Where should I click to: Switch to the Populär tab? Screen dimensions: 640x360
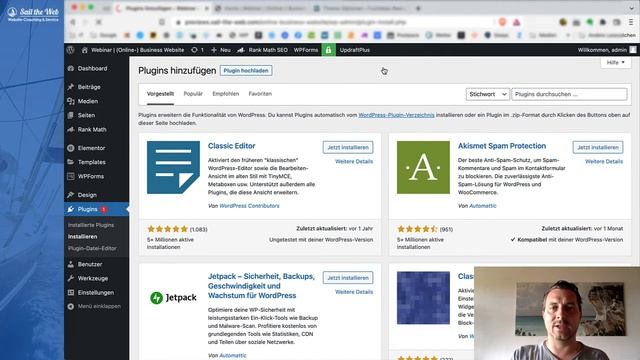[193, 94]
